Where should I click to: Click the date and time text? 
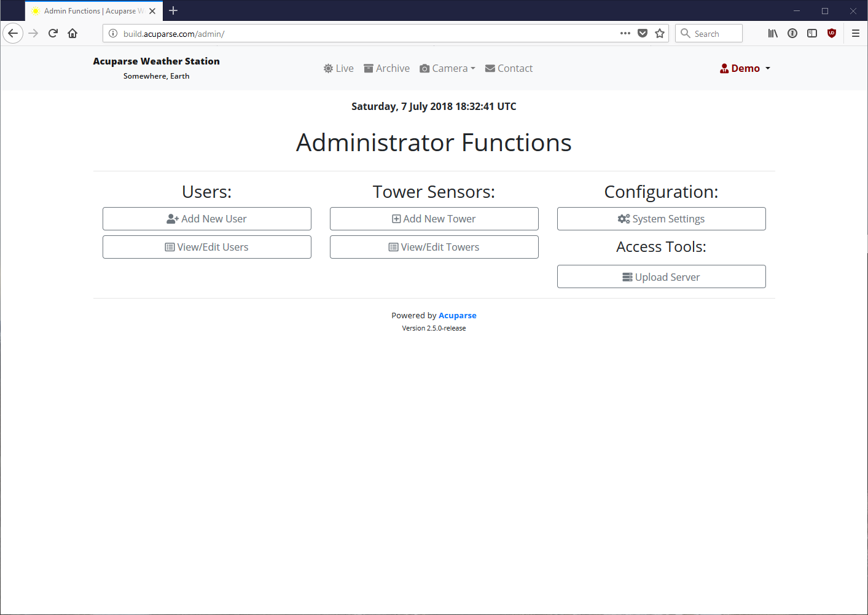434,106
